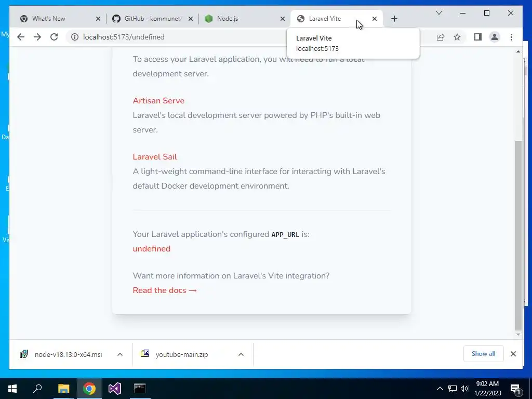Image resolution: width=532 pixels, height=399 pixels.
Task: Share this page icon
Action: [x=441, y=37]
